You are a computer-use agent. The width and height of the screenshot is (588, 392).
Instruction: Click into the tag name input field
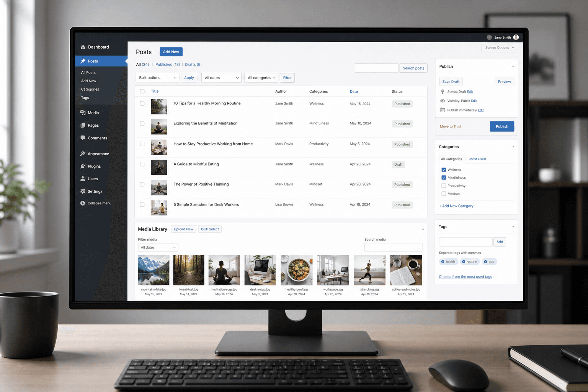point(465,242)
